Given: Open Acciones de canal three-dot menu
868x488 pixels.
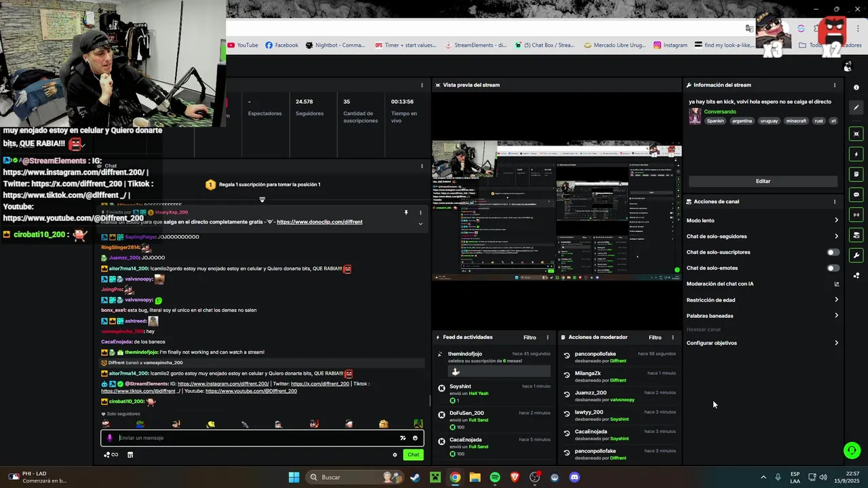Looking at the screenshot, I should click(835, 201).
